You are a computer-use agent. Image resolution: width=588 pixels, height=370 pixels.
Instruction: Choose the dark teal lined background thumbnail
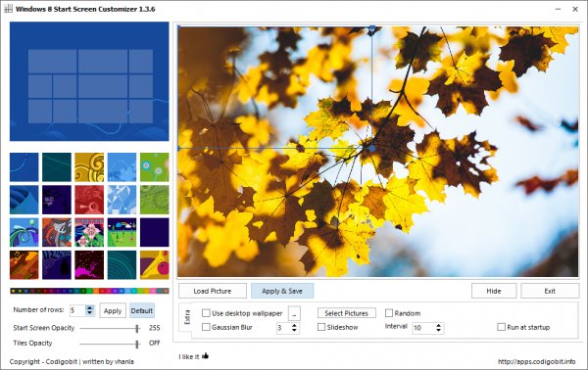click(57, 167)
